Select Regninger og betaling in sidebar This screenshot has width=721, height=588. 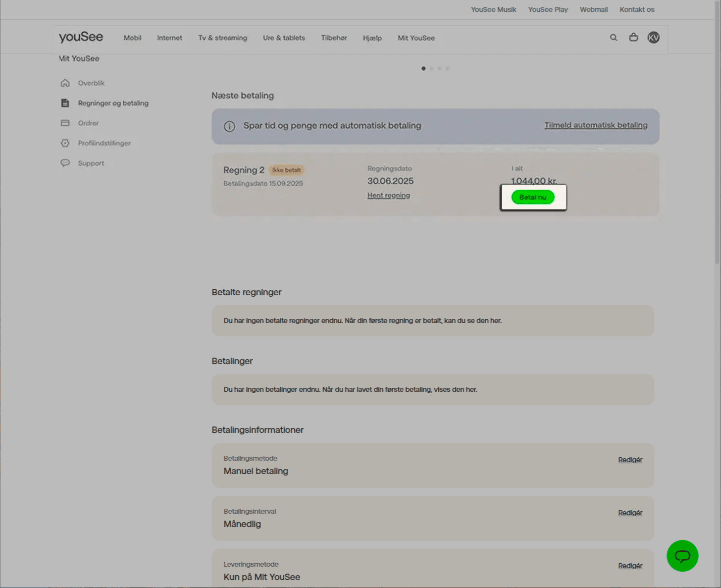[113, 103]
